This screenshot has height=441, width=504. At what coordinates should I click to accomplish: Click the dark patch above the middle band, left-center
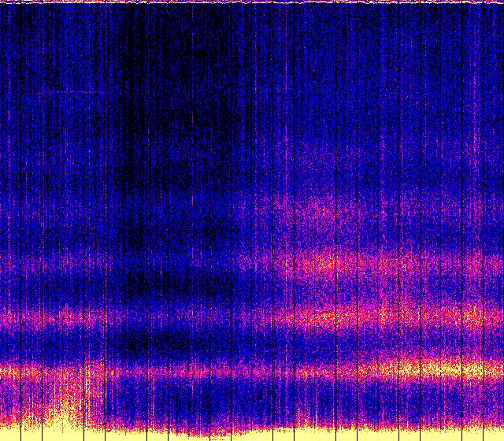(x=157, y=287)
